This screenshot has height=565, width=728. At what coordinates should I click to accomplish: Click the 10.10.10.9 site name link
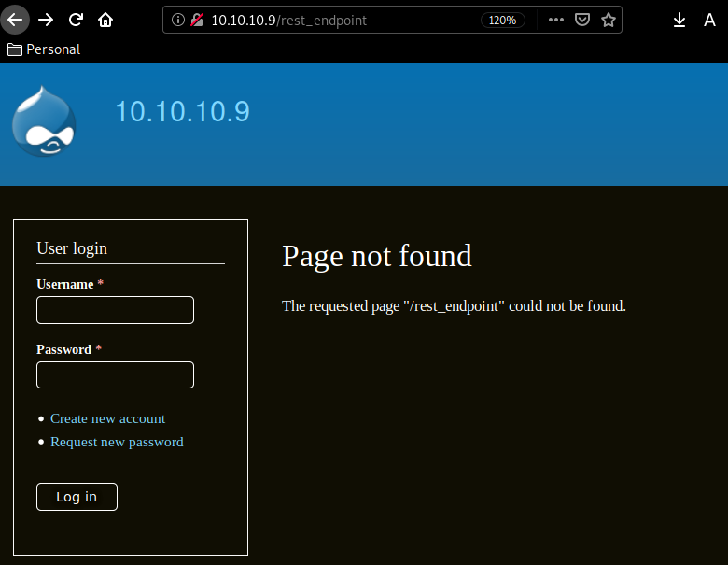(x=182, y=111)
